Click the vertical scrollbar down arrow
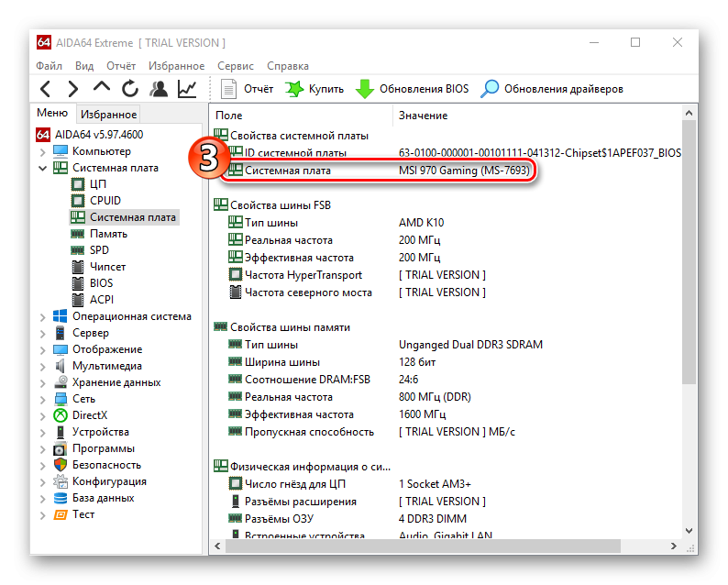The image size is (728, 585). click(689, 531)
